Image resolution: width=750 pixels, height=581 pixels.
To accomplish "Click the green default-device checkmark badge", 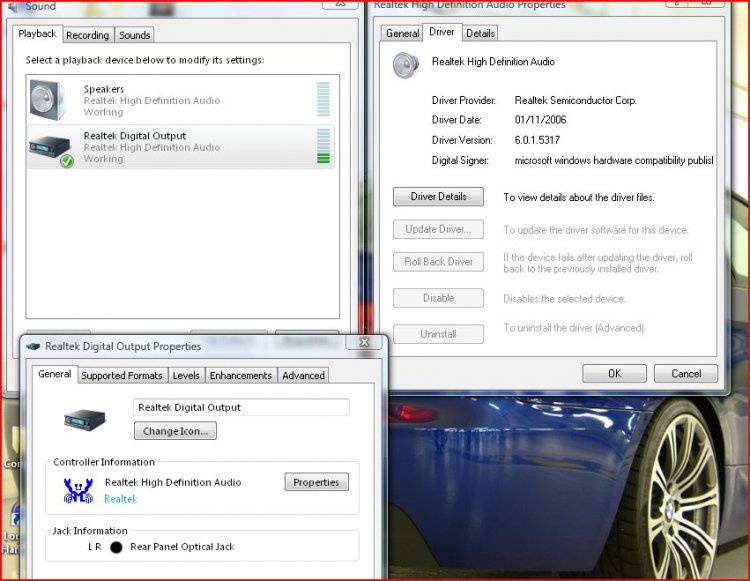I will (67, 161).
